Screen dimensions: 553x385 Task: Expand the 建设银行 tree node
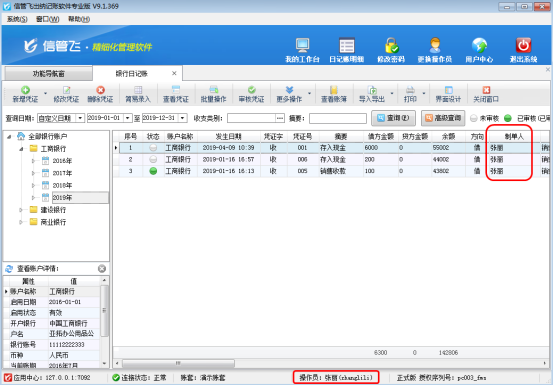pos(21,210)
